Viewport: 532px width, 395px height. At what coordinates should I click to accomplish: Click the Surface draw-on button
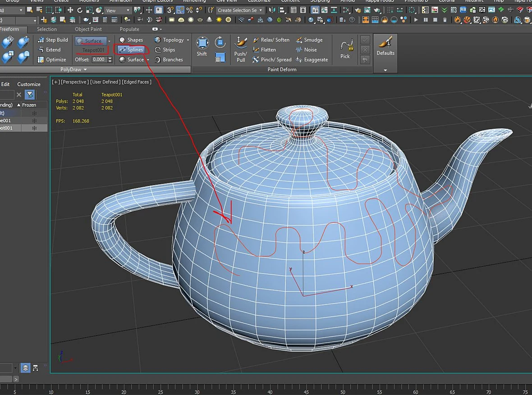pyautogui.click(x=91, y=41)
